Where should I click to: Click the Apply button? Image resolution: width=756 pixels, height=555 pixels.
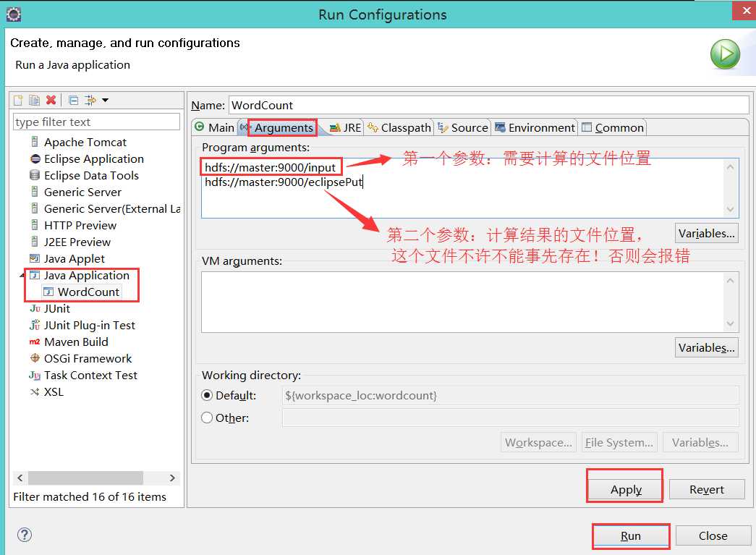click(626, 489)
